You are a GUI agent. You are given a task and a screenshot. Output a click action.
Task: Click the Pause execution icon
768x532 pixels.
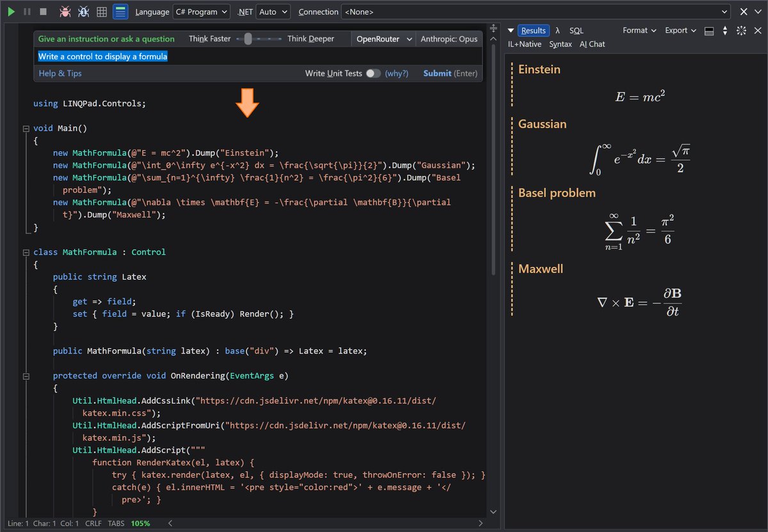point(27,12)
